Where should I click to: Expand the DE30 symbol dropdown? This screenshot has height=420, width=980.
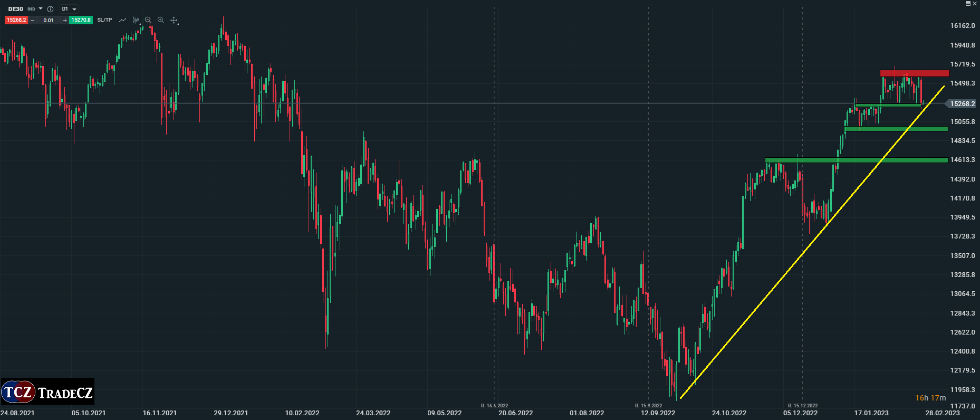coord(41,9)
